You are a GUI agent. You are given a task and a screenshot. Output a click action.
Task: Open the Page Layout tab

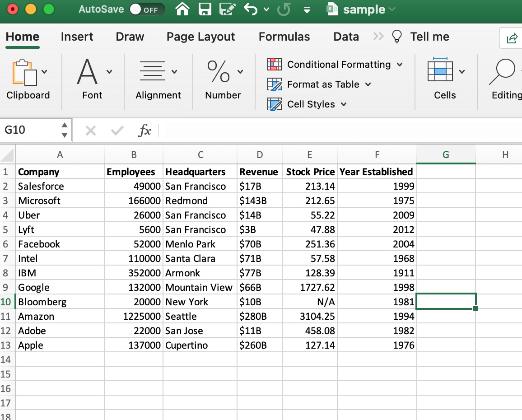coord(201,36)
